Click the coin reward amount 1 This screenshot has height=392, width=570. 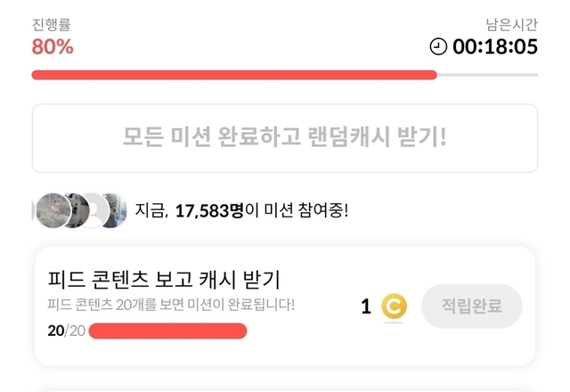click(x=365, y=307)
